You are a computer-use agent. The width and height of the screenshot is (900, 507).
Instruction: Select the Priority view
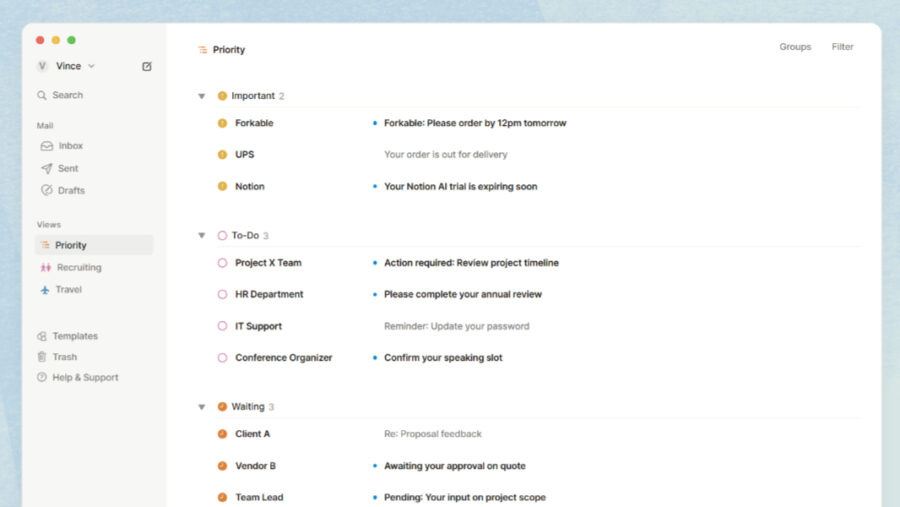94,245
